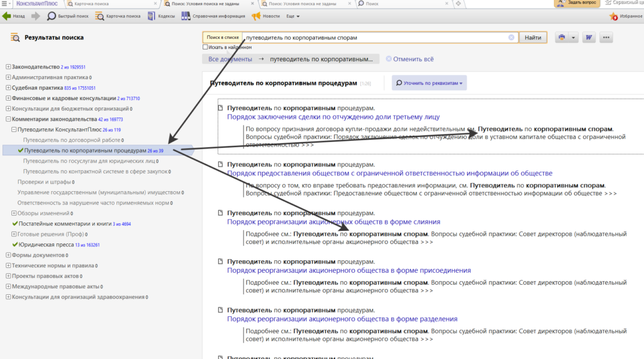Screen dimensions: 644x359
Task: Click the printer icon
Action: pos(561,38)
